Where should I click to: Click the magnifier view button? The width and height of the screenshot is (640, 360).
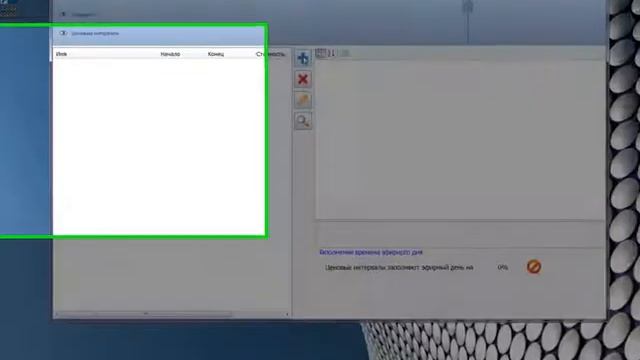pyautogui.click(x=303, y=121)
